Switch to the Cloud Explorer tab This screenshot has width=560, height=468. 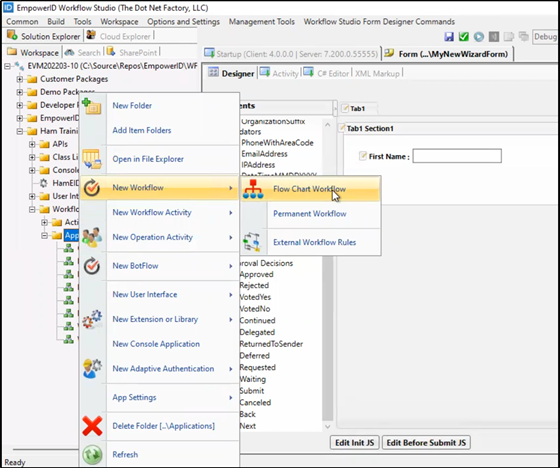point(120,36)
